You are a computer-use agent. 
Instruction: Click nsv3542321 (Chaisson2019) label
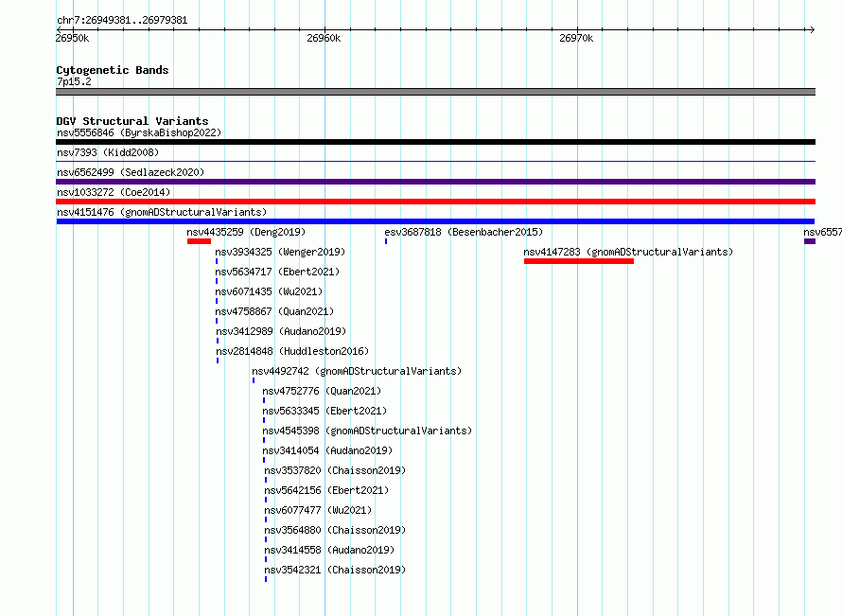pyautogui.click(x=335, y=570)
